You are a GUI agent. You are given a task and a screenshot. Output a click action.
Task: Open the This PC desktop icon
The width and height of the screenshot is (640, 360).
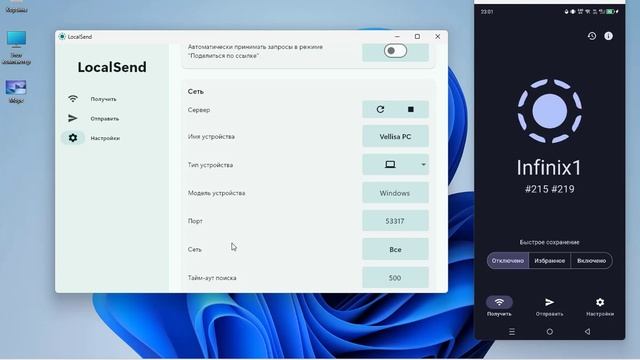16,47
